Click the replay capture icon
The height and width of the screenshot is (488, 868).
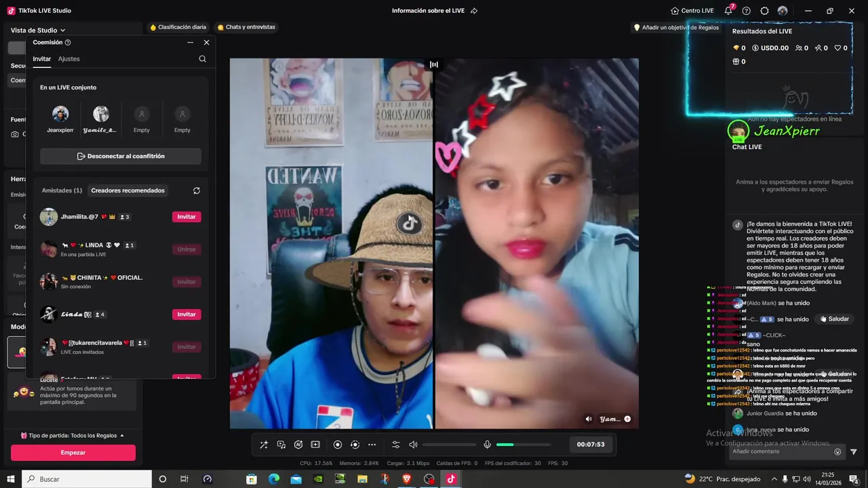tap(355, 445)
